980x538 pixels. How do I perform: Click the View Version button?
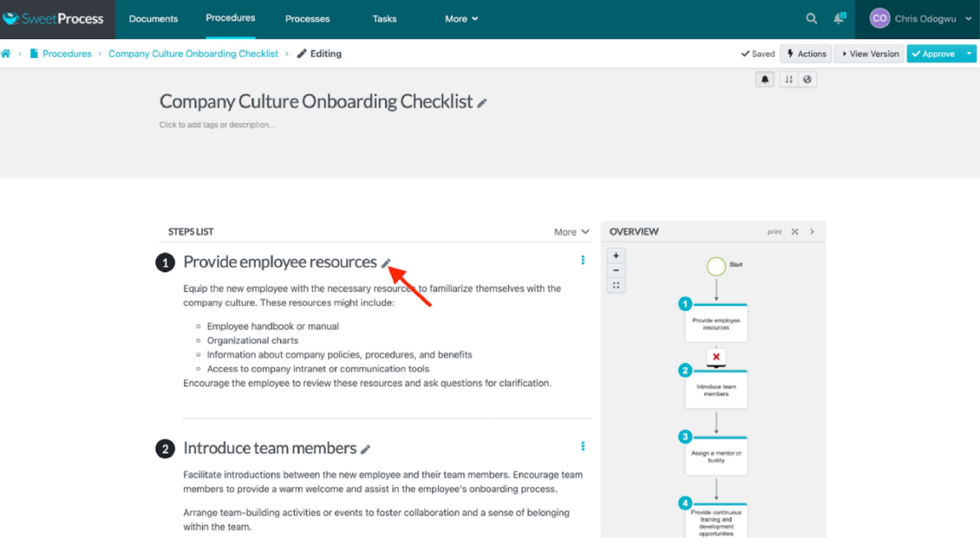870,54
